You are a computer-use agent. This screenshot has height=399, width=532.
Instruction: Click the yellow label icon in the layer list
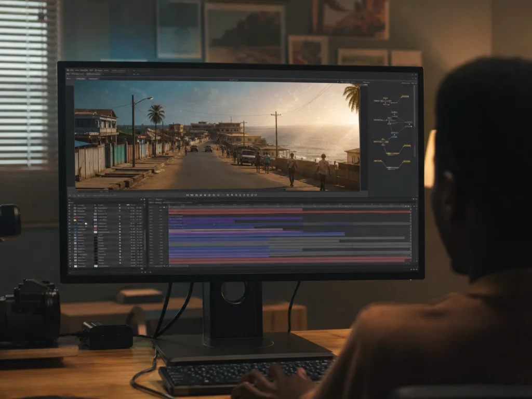75,220
